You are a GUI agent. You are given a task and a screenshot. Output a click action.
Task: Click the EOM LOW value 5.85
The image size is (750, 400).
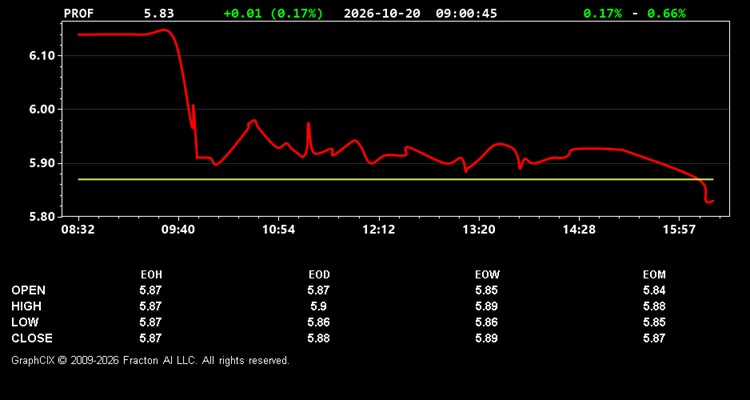point(654,322)
